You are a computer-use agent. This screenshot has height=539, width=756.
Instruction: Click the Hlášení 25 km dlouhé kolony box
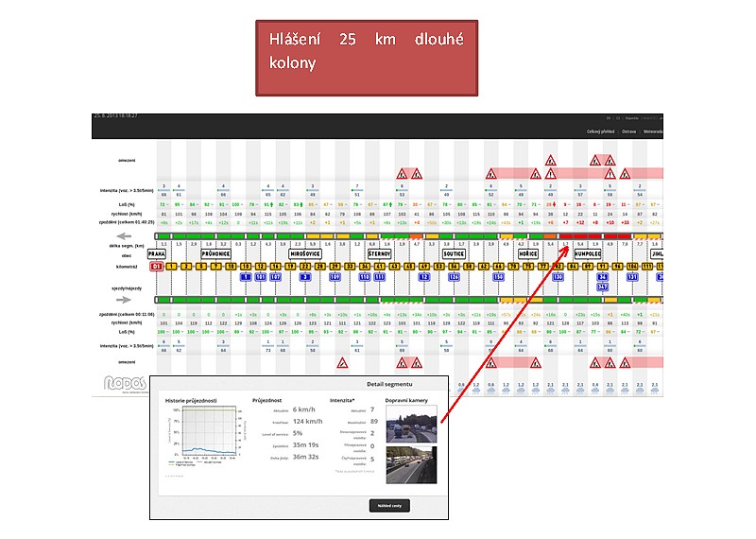367,58
